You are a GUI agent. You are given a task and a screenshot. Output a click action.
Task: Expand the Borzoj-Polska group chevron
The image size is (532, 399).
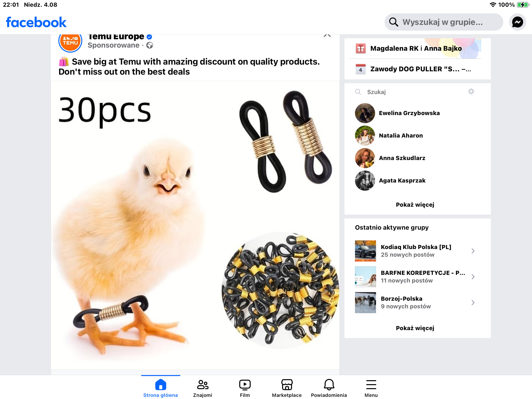473,302
